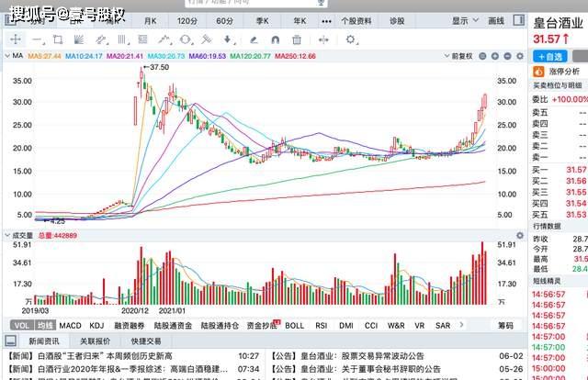Image resolution: width=588 pixels, height=380 pixels.
Task: Open the 显示 display dropdown
Action: 465,21
